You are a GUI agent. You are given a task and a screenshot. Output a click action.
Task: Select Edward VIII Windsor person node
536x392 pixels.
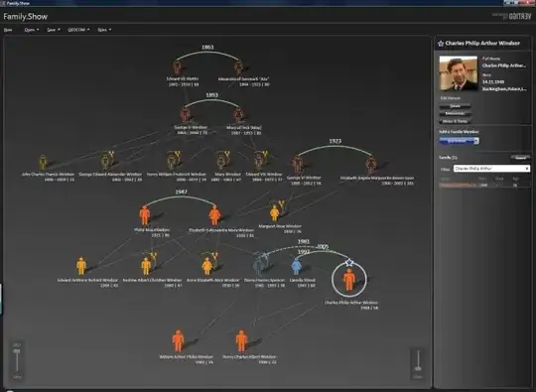(x=259, y=162)
